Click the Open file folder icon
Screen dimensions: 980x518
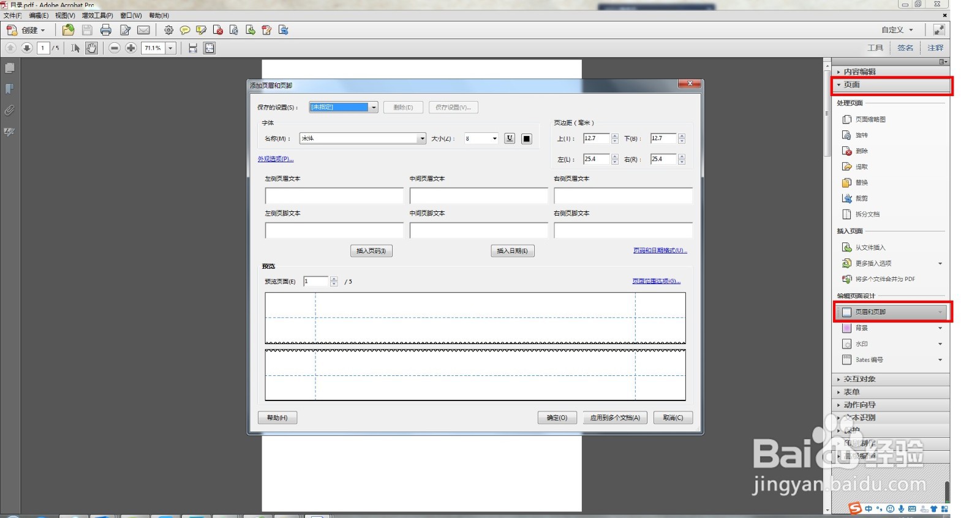(68, 30)
